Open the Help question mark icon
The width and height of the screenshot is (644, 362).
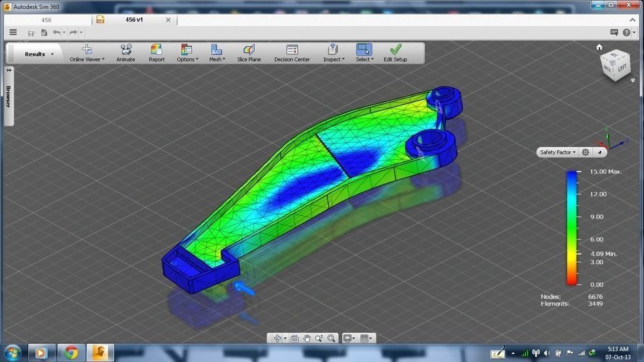627,32
